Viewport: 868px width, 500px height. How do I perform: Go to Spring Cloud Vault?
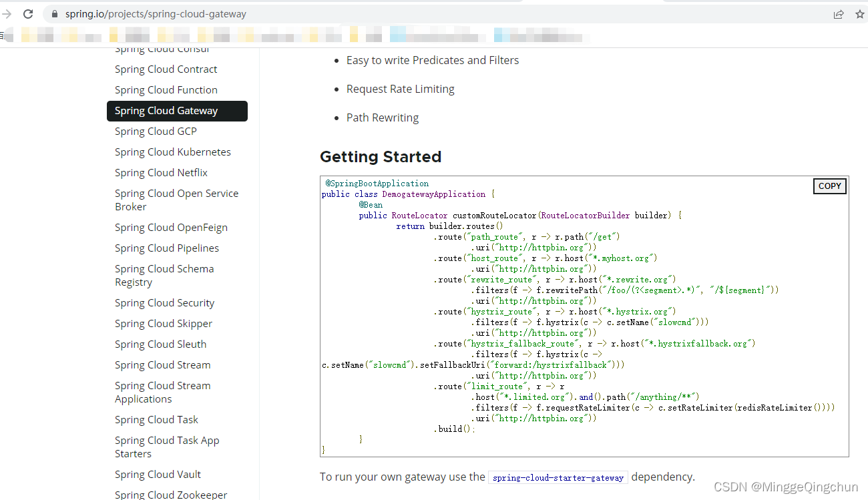pos(158,475)
